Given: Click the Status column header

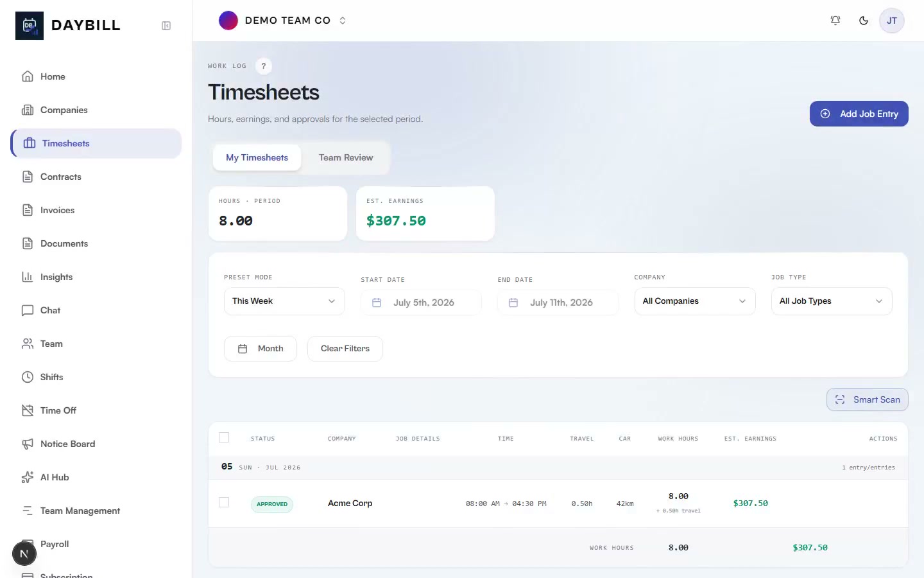Looking at the screenshot, I should point(262,439).
